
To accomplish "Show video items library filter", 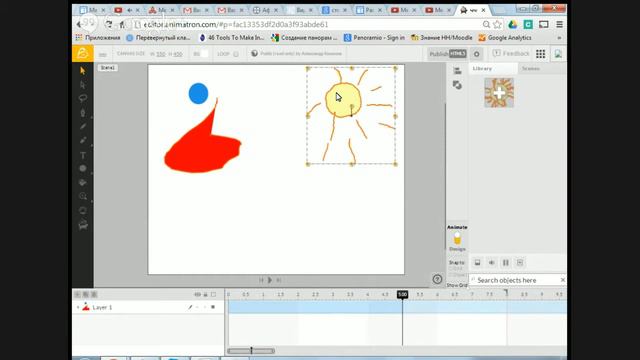I will point(506,262).
